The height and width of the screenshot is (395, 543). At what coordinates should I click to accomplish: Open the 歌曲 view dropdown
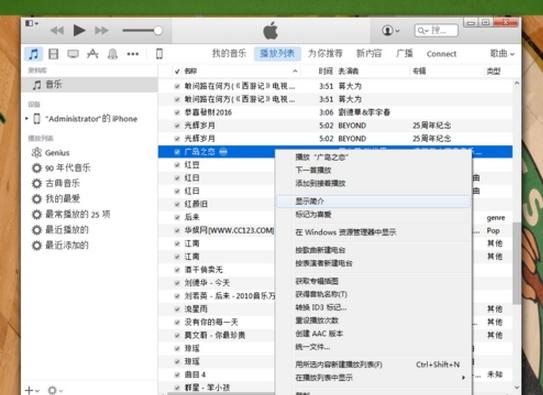pos(502,53)
